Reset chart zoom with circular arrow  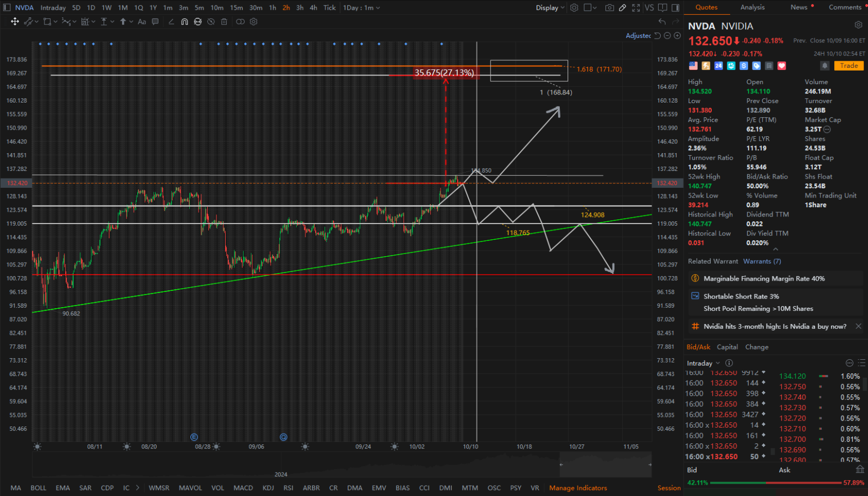(x=658, y=36)
